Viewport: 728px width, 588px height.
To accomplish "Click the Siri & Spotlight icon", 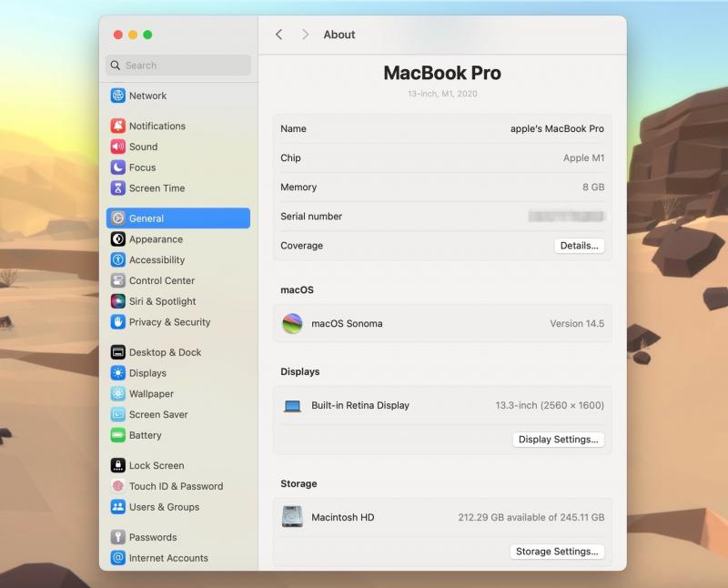I will [x=118, y=301].
